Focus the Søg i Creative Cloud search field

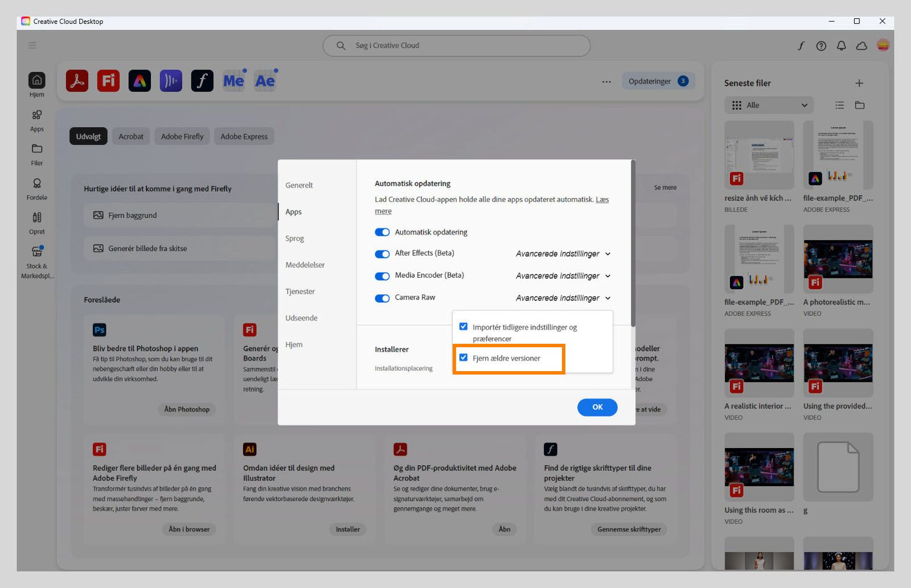456,46
